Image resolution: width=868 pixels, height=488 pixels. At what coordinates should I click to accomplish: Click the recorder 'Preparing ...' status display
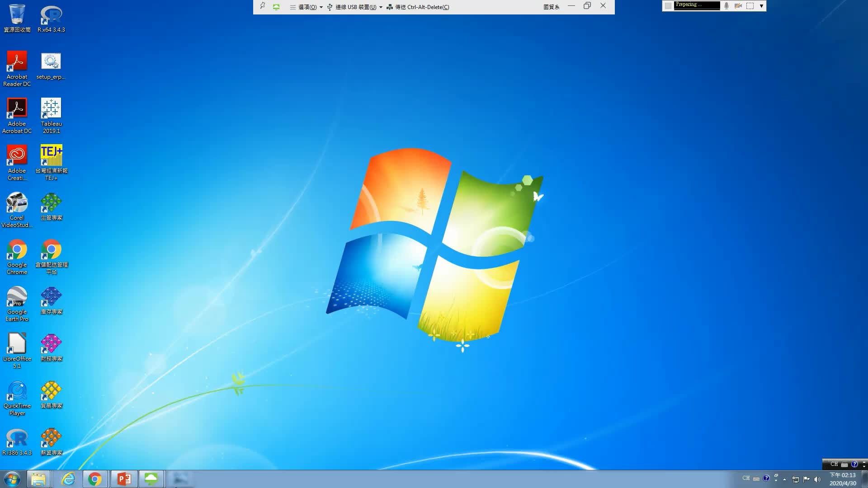697,5
